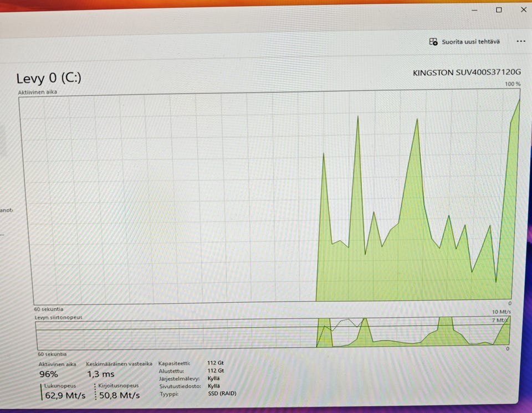Image resolution: width=532 pixels, height=413 pixels.
Task: Click the 10 Mt/s transfer scale label
Action: click(501, 312)
